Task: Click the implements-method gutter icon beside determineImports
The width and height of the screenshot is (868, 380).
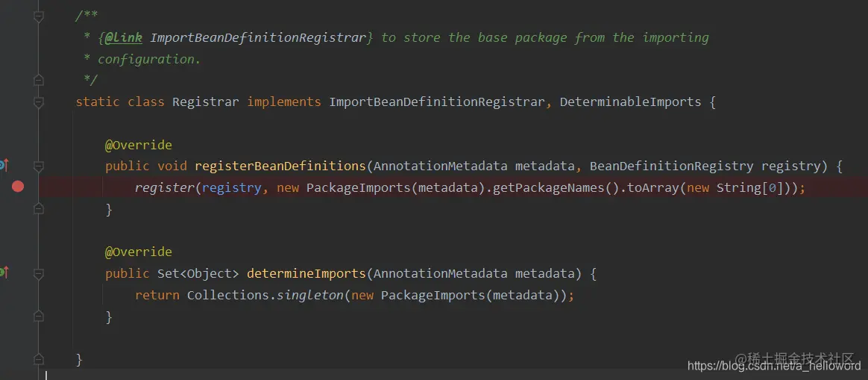Action: pyautogui.click(x=4, y=272)
